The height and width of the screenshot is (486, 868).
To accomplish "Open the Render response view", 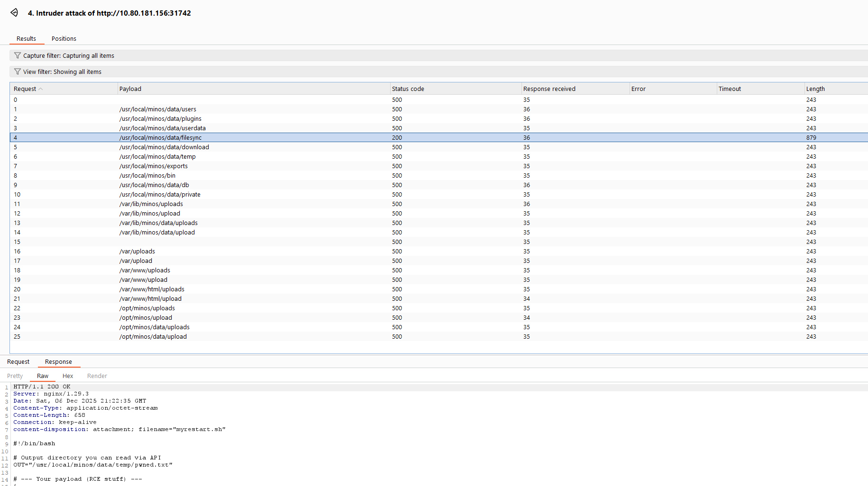I will click(97, 376).
